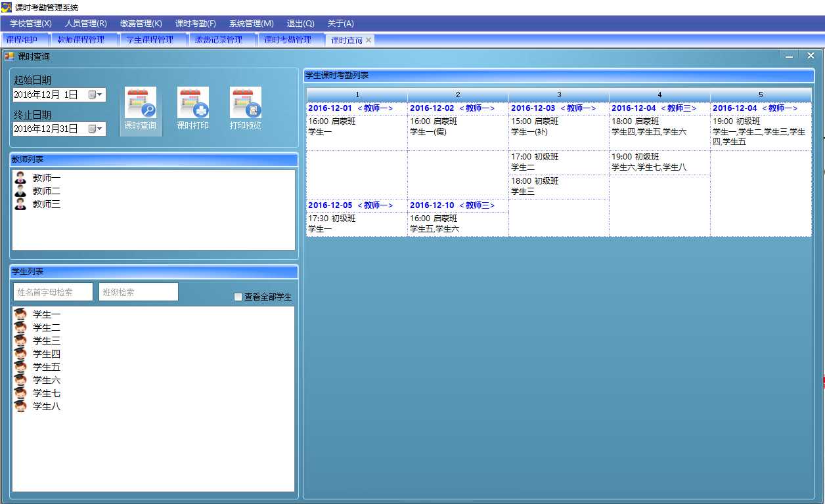825x504 pixels.
Task: Click the 16:00 启蒙班 学生五,学生六 entry
Action: [458, 224]
